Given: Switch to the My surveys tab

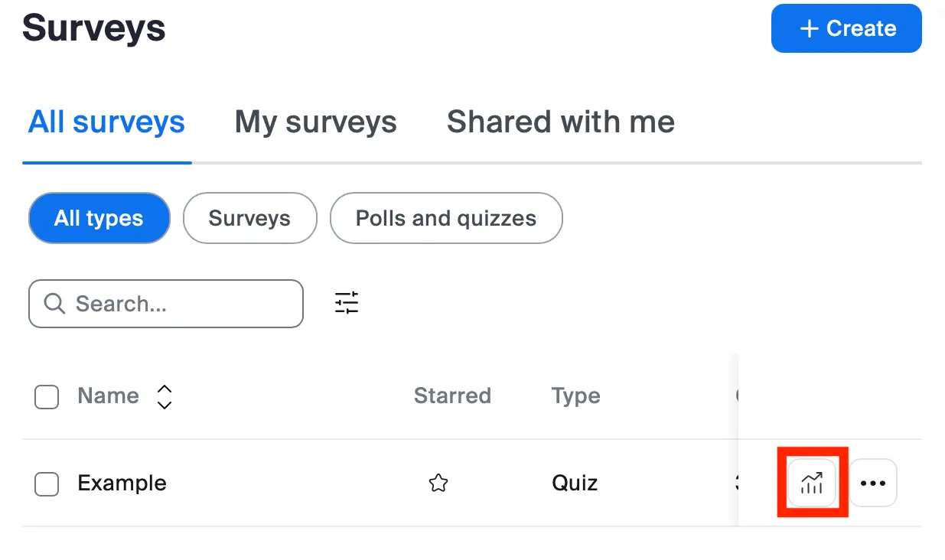Looking at the screenshot, I should click(x=315, y=122).
